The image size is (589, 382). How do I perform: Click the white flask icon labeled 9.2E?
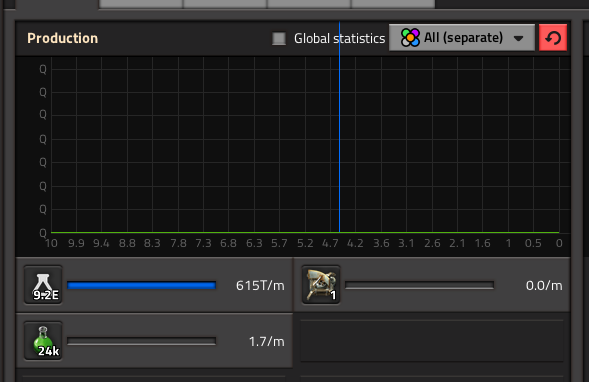pyautogui.click(x=43, y=285)
